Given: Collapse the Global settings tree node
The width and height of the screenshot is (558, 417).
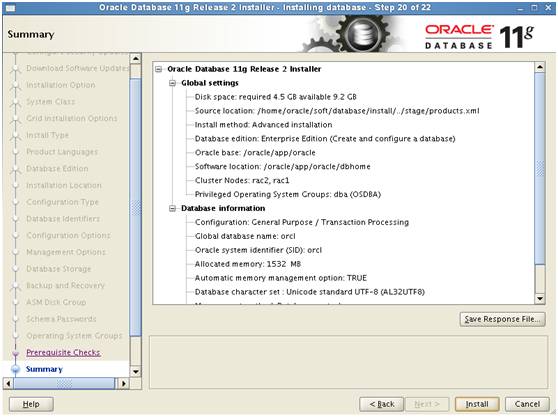Looking at the screenshot, I should click(x=173, y=83).
